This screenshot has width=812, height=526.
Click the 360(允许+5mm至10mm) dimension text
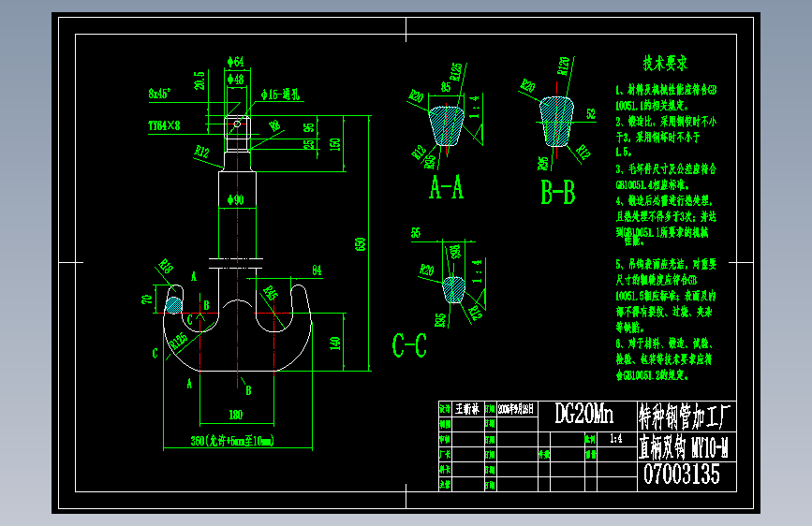coord(232,441)
